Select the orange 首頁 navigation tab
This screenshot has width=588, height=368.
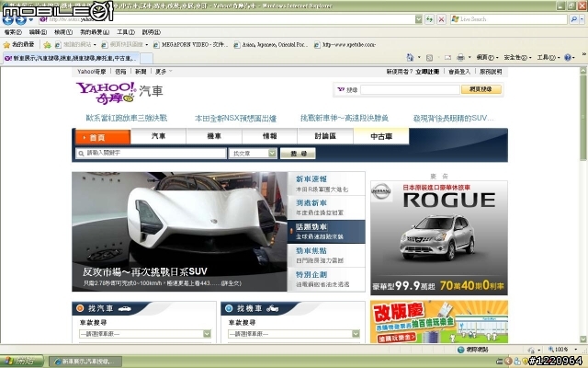[101, 137]
